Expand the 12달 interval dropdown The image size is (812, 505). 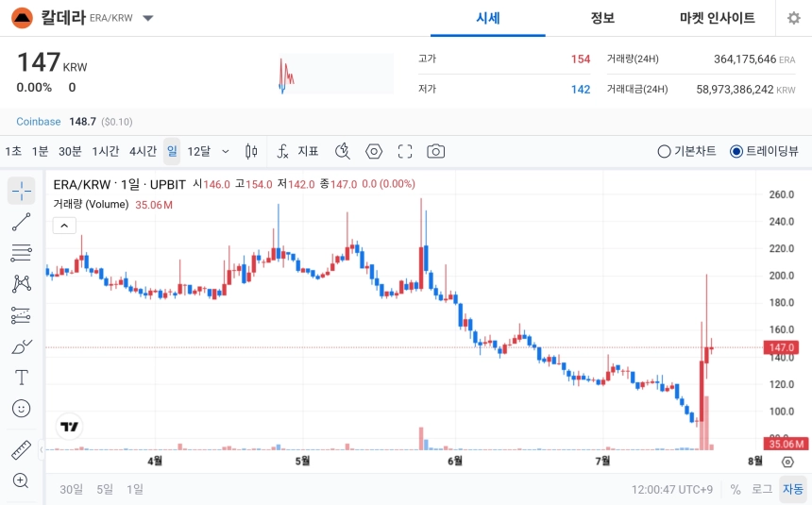point(226,151)
